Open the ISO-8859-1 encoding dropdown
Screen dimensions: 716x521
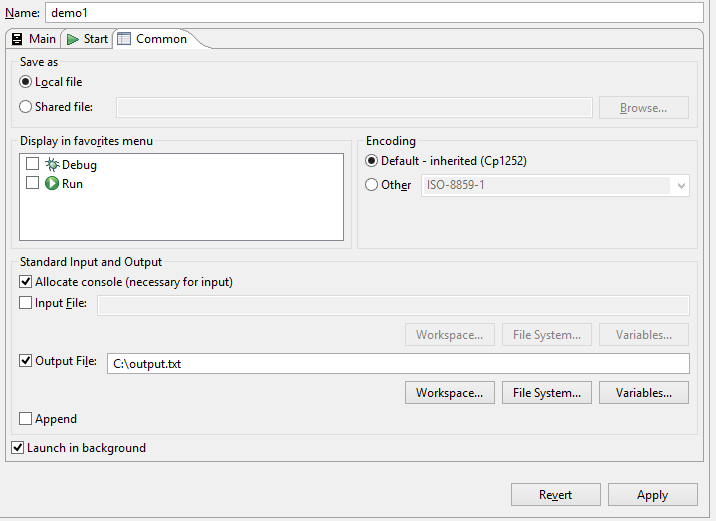(681, 185)
